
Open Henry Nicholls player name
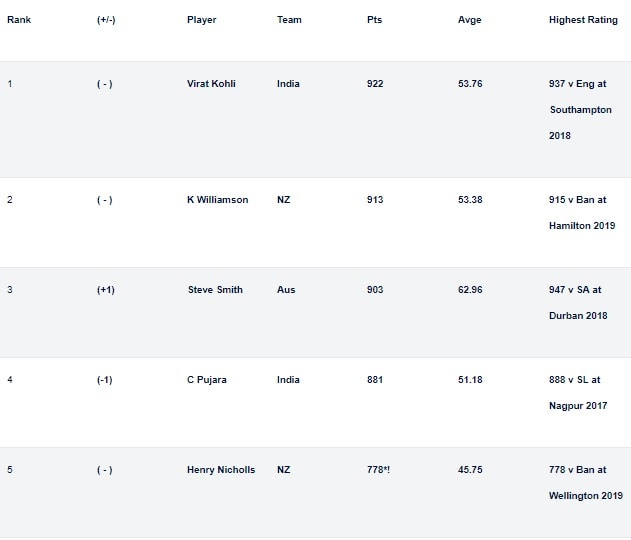tap(221, 470)
